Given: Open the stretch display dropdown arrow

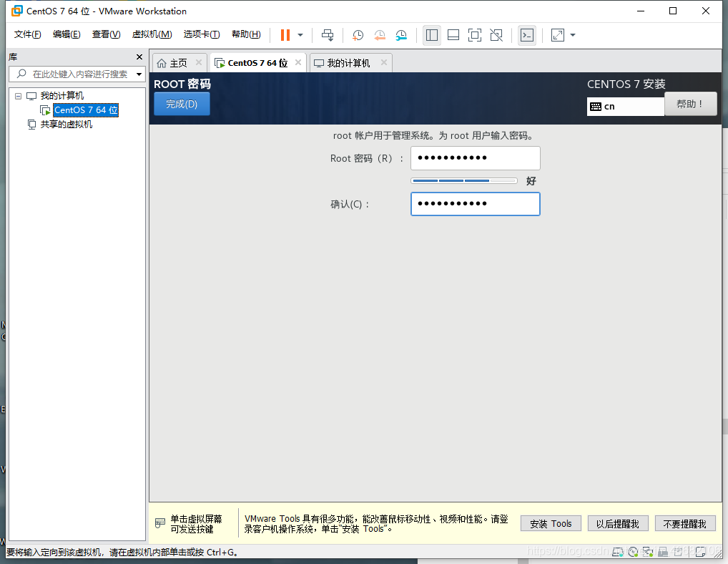Looking at the screenshot, I should click(x=573, y=35).
